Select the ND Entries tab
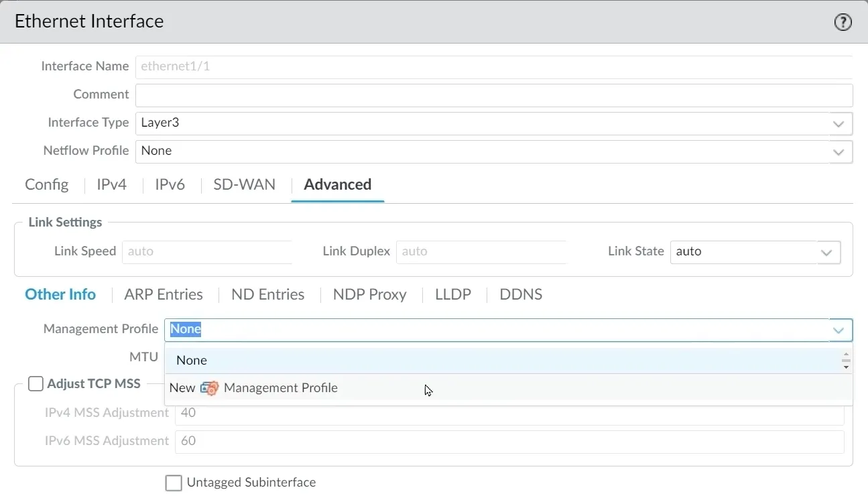 [x=267, y=294]
